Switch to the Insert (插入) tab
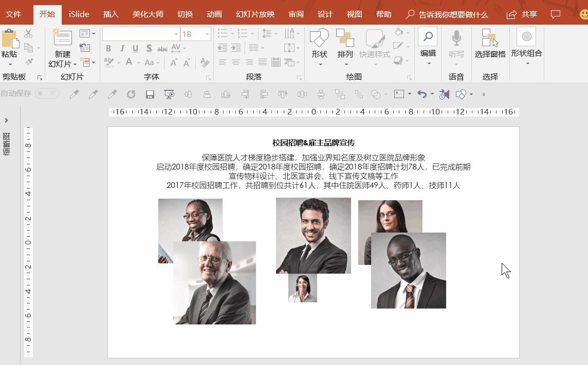 click(x=111, y=14)
